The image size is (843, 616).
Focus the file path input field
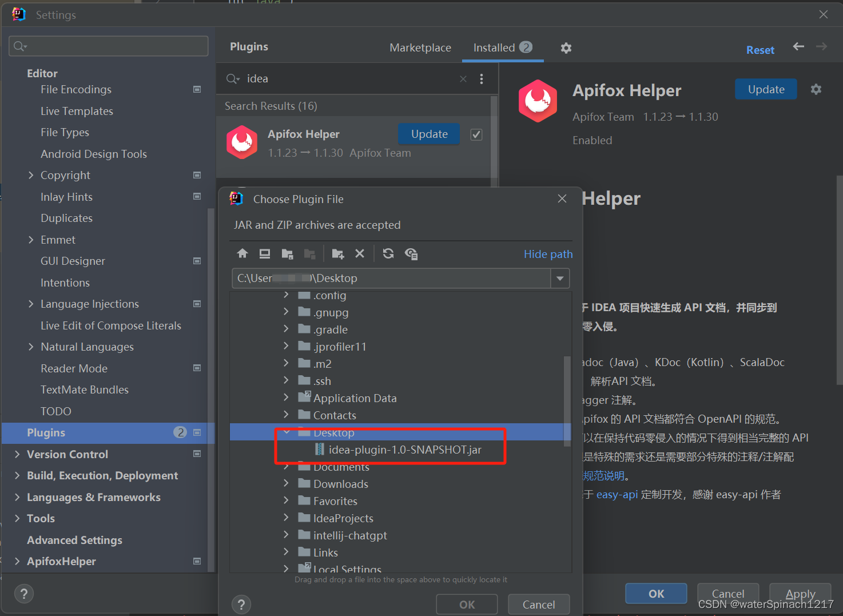tap(391, 279)
